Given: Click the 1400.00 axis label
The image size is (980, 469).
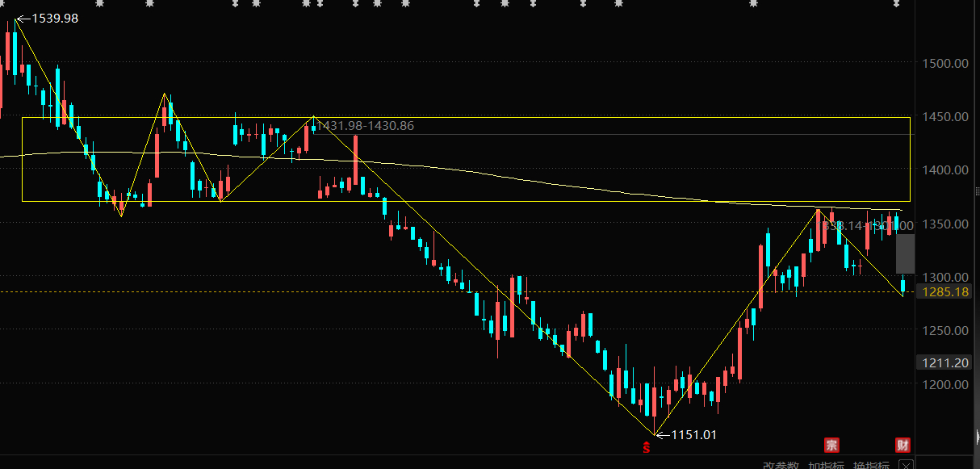Looking at the screenshot, I should 944,170.
